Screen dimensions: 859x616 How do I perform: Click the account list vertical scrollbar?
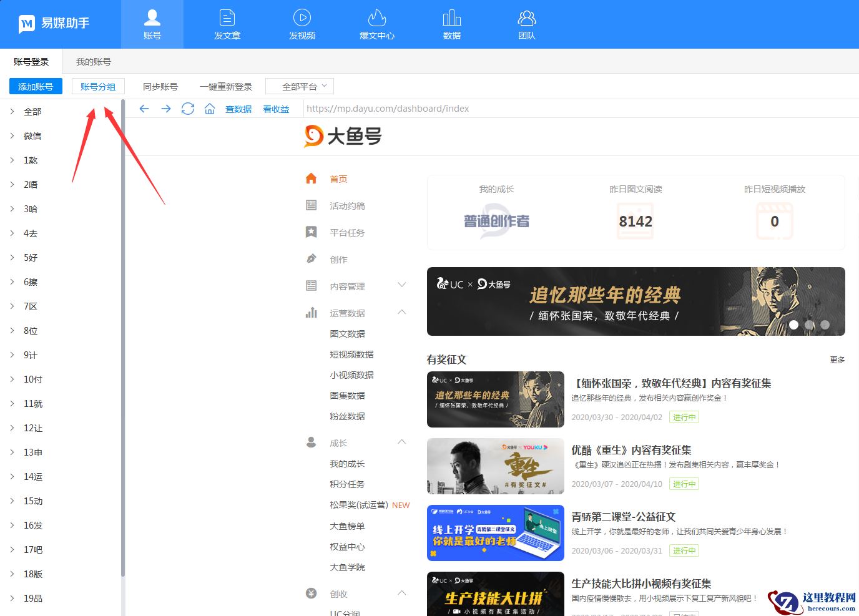[x=123, y=337]
